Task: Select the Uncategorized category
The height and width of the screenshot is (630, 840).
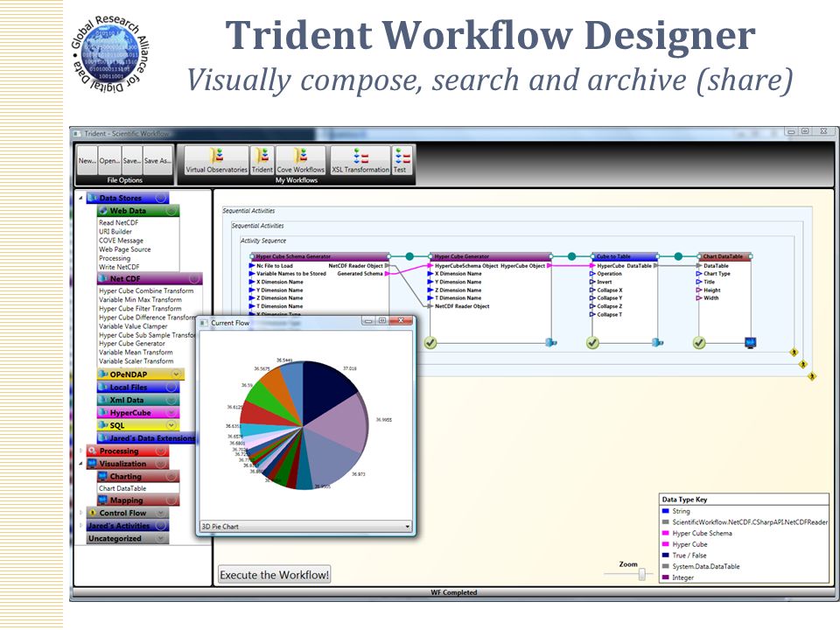Action: click(128, 539)
